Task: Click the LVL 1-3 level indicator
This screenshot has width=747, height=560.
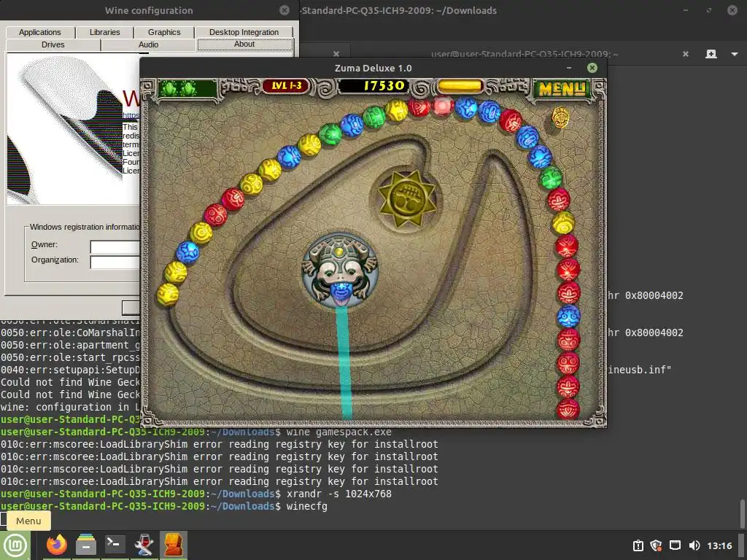Action: (286, 86)
